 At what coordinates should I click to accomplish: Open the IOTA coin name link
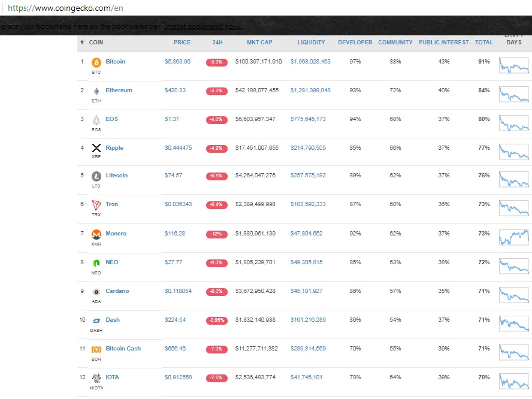click(x=112, y=377)
